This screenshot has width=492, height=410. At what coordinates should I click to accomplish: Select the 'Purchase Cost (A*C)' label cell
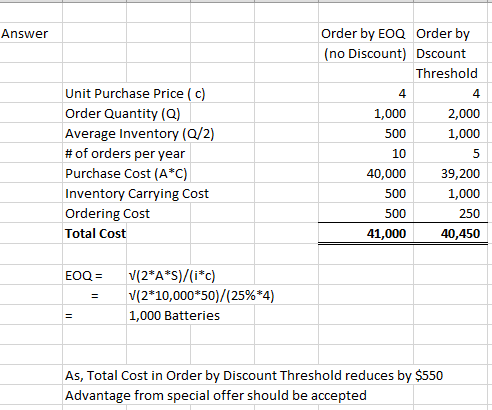(126, 174)
